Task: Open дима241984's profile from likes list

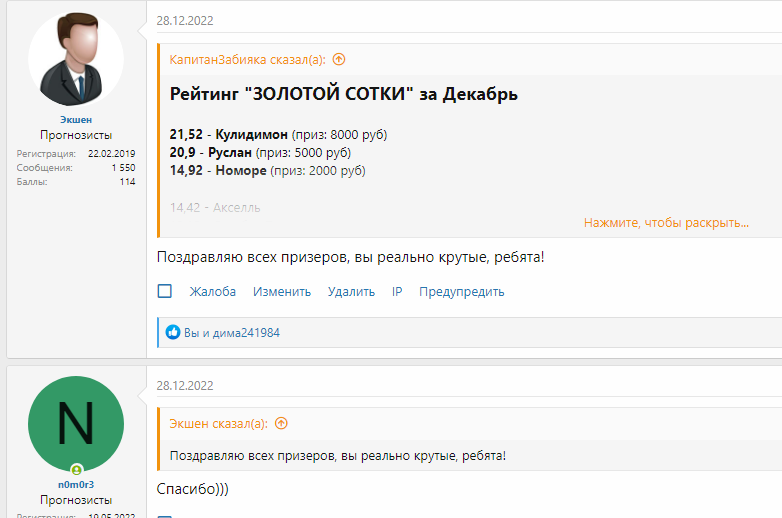Action: click(246, 333)
